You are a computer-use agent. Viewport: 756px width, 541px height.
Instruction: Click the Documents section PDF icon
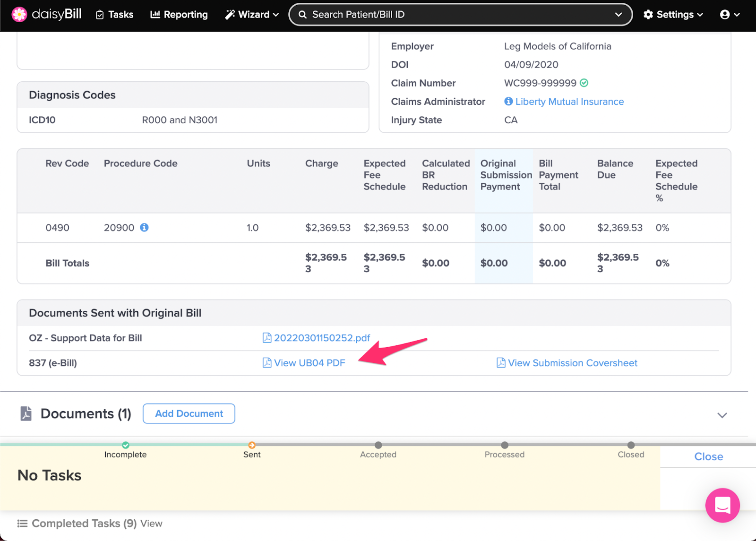click(x=26, y=413)
